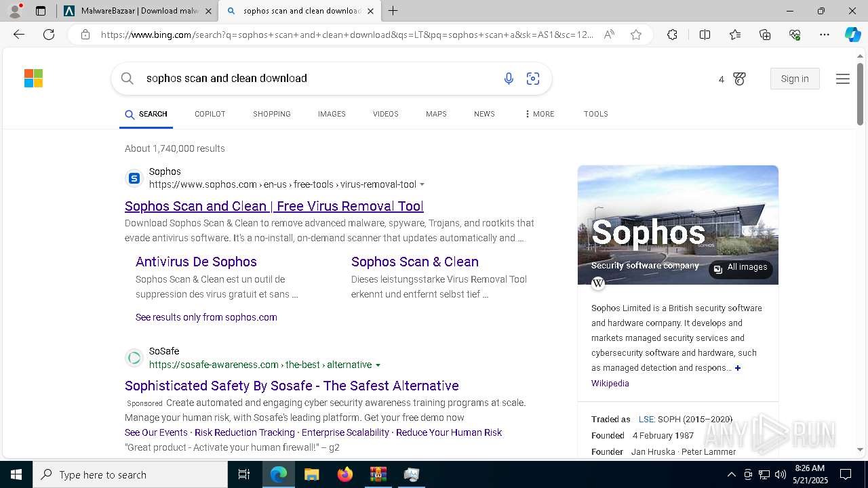This screenshot has width=868, height=488.
Task: Open Browser essentials heart icon
Action: click(x=795, y=35)
